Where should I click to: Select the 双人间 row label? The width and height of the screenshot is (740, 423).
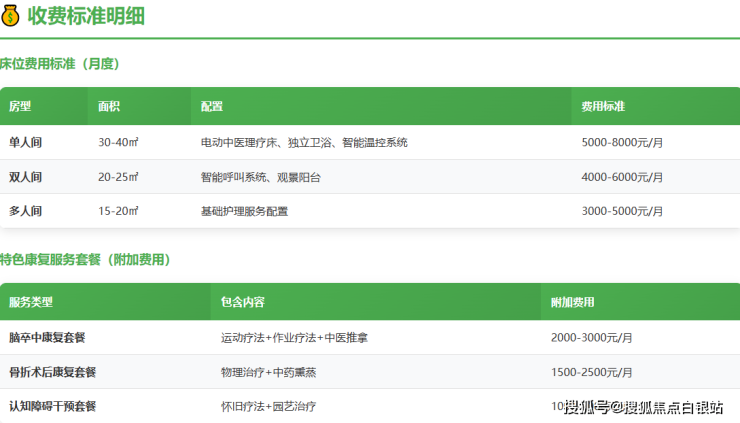click(x=26, y=177)
